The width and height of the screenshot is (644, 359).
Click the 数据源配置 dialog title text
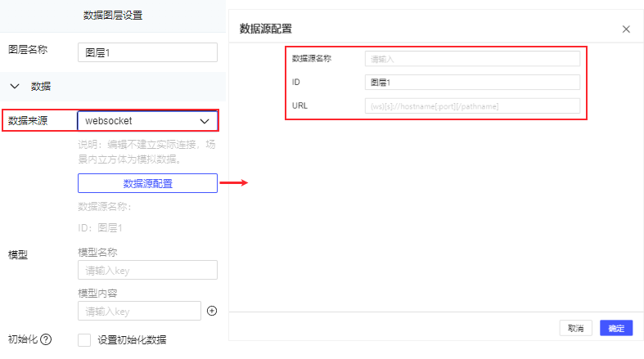266,29
